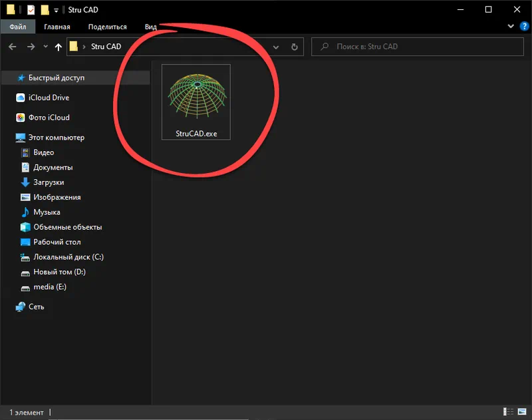Click the Рабочий стол desktop icon
This screenshot has width=532, height=420.
(25, 242)
